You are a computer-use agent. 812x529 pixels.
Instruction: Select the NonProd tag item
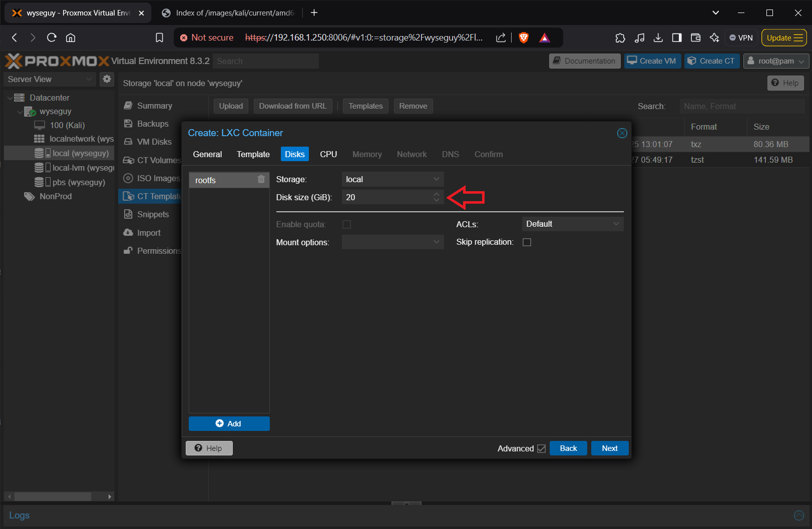pyautogui.click(x=49, y=196)
